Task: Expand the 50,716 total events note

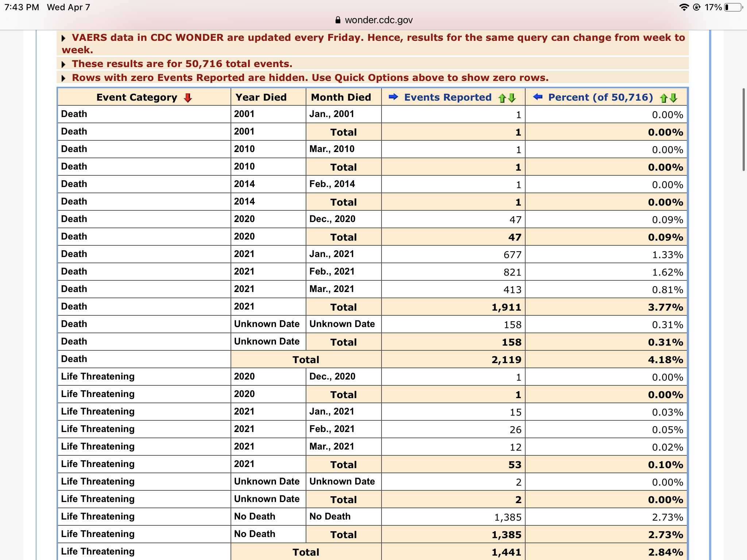Action: pyautogui.click(x=63, y=65)
